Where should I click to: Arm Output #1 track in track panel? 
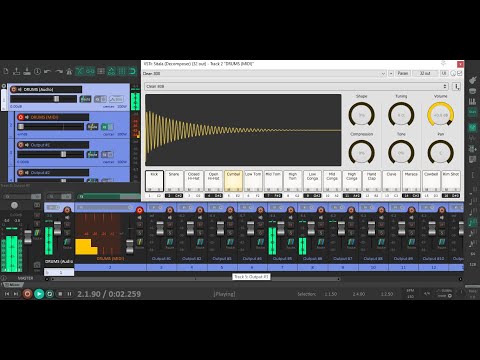click(21, 145)
